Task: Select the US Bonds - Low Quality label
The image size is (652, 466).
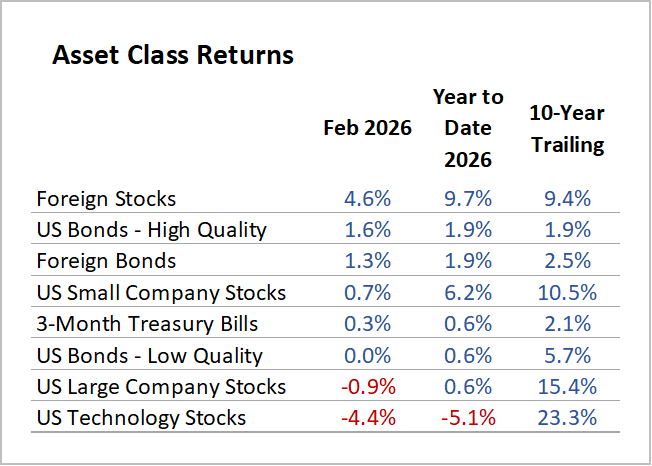Action: [x=149, y=355]
